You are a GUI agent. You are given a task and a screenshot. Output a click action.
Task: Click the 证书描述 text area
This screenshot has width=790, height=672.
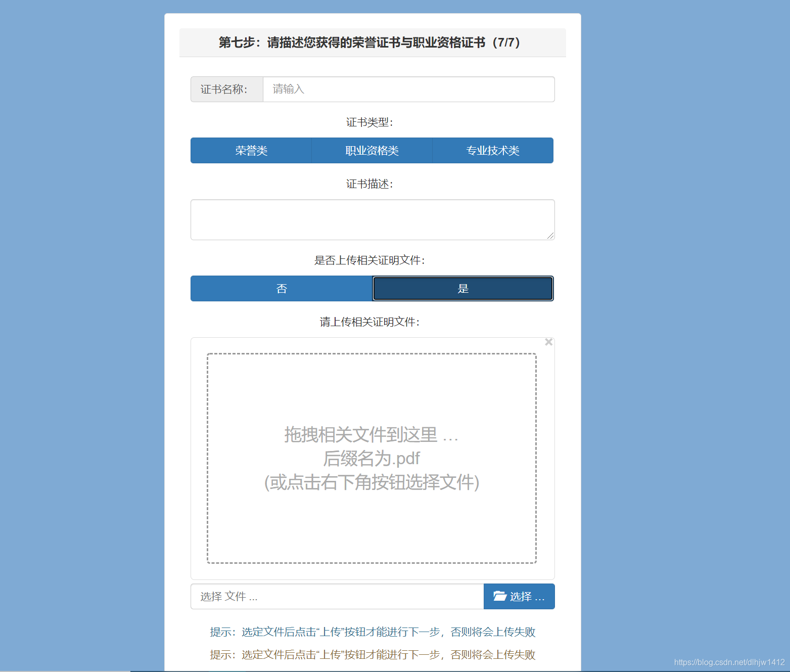[x=373, y=219]
